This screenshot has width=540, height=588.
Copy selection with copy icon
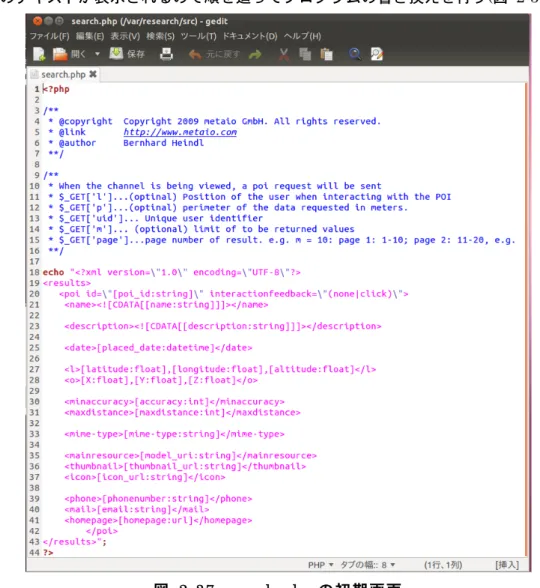pyautogui.click(x=305, y=55)
